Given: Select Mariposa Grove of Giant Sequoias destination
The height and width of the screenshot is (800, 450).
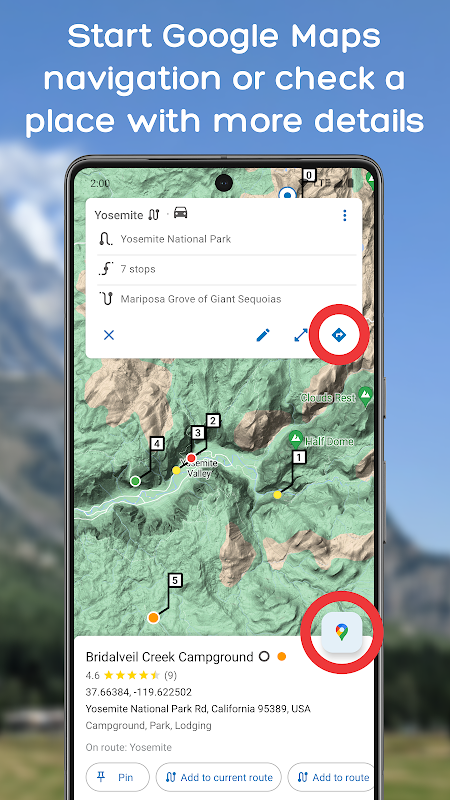Looking at the screenshot, I should point(227,299).
